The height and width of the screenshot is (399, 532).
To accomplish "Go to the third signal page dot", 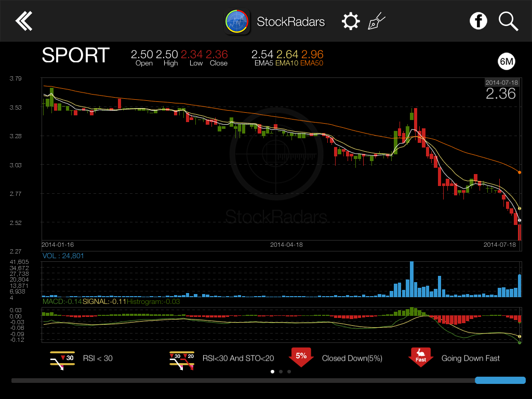I will tap(289, 371).
